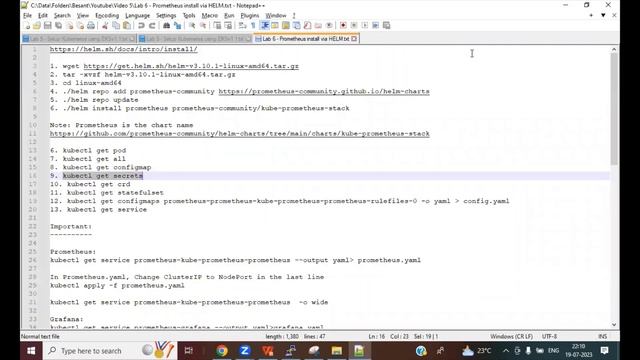
Task: Open the Window menu
Action: point(276,16)
